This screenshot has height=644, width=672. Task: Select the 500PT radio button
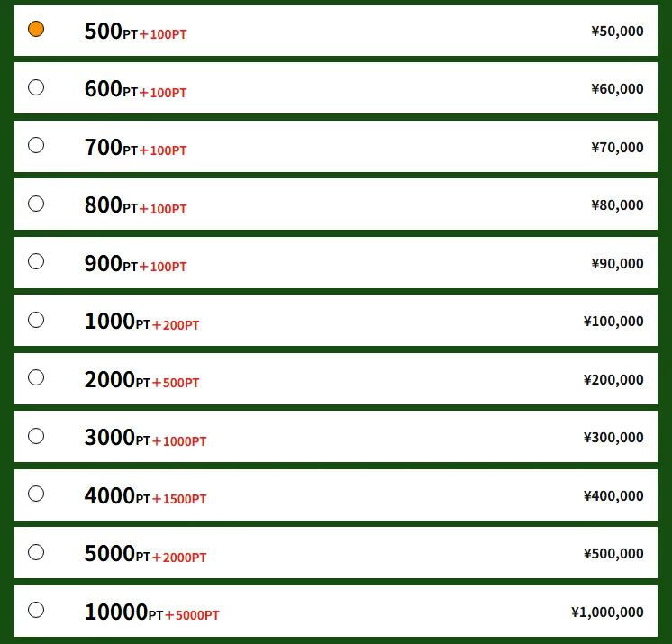pyautogui.click(x=36, y=29)
